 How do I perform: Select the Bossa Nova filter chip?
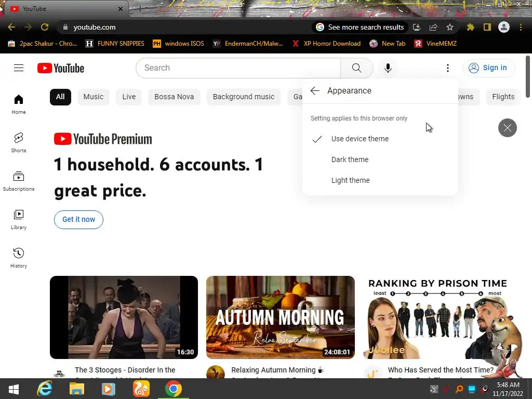pyautogui.click(x=174, y=97)
